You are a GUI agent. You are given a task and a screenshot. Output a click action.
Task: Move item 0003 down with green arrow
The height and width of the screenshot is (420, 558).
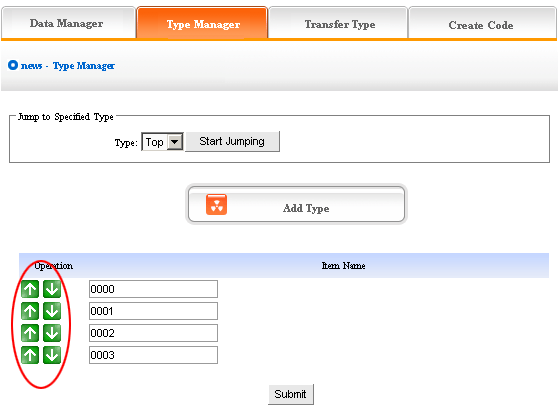click(52, 355)
